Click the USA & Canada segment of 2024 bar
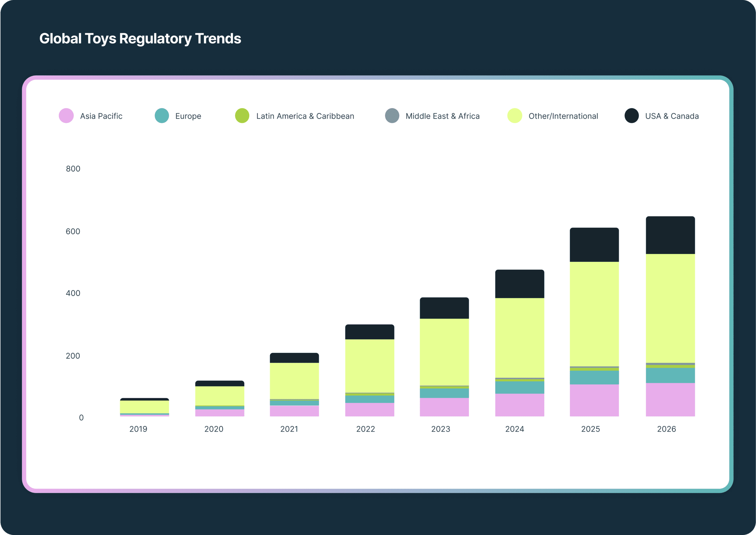This screenshot has width=756, height=535. 519,284
